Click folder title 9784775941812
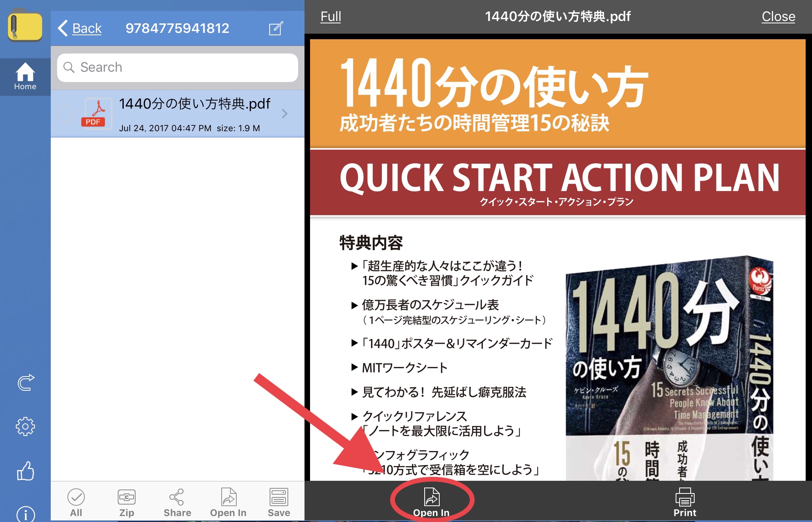The width and height of the screenshot is (812, 522). [x=177, y=28]
